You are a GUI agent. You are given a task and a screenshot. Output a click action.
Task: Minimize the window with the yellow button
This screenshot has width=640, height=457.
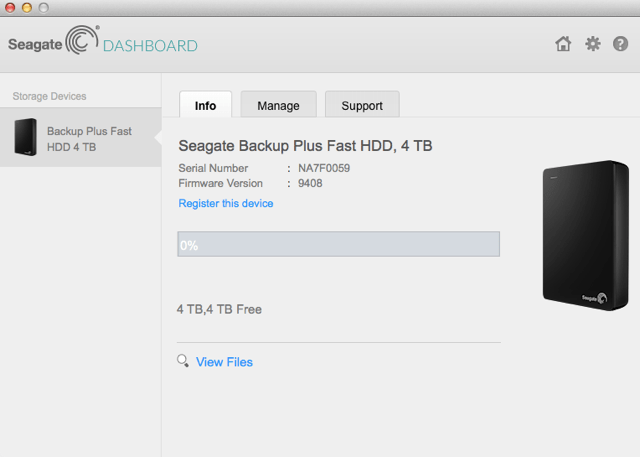pyautogui.click(x=27, y=7)
